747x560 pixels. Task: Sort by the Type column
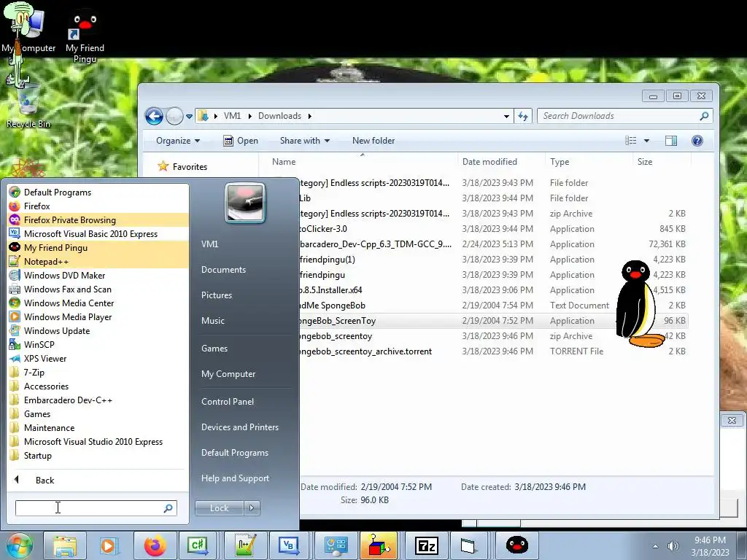pos(560,162)
